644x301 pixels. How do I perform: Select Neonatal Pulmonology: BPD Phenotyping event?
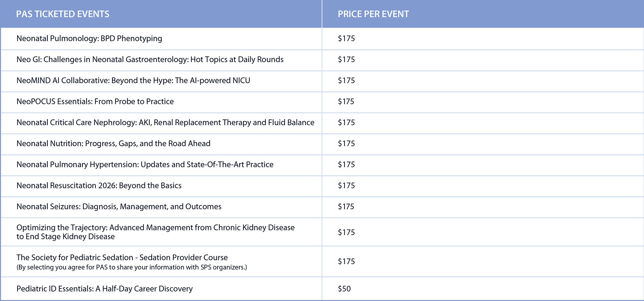pos(89,39)
